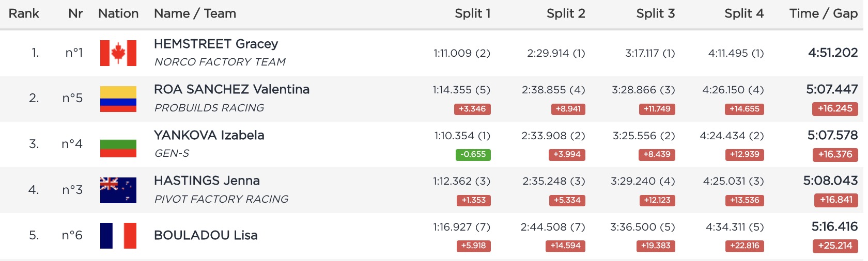Select BOULADOU Lisa's name
Screen dimensions: 868x261
tap(206, 235)
